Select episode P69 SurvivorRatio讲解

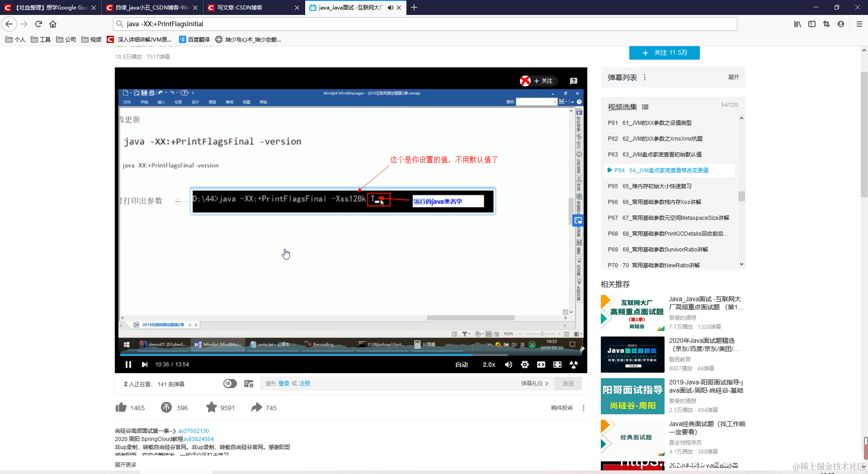click(669, 250)
